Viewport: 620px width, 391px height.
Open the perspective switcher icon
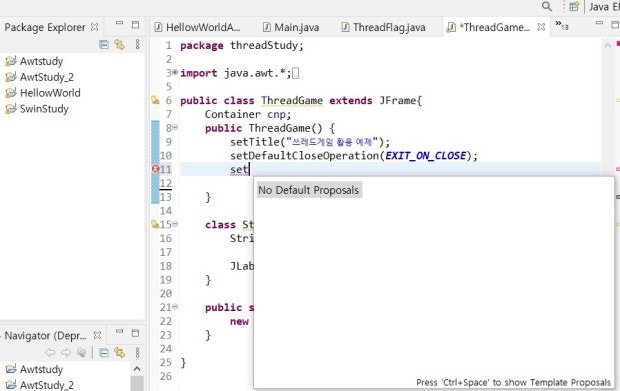pos(574,6)
